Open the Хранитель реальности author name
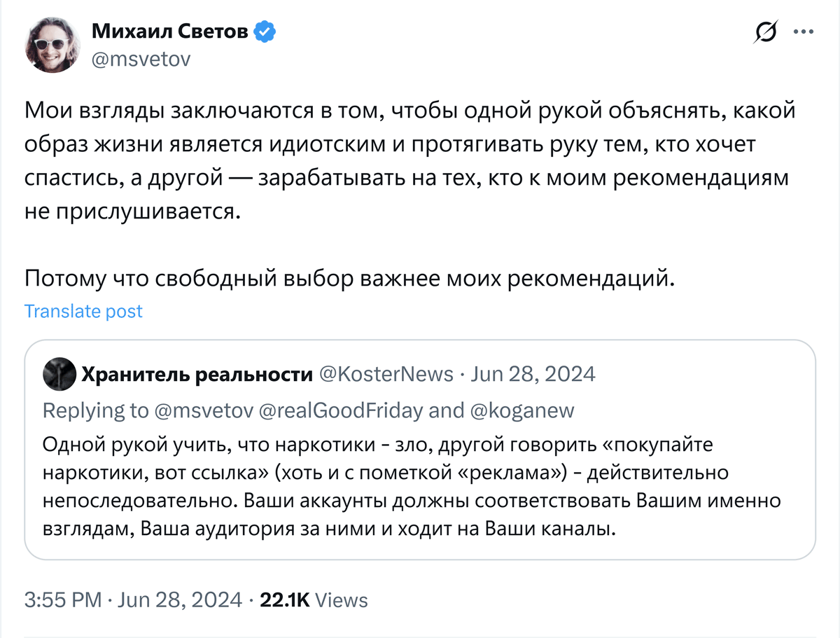Image resolution: width=840 pixels, height=638 pixels. click(197, 374)
